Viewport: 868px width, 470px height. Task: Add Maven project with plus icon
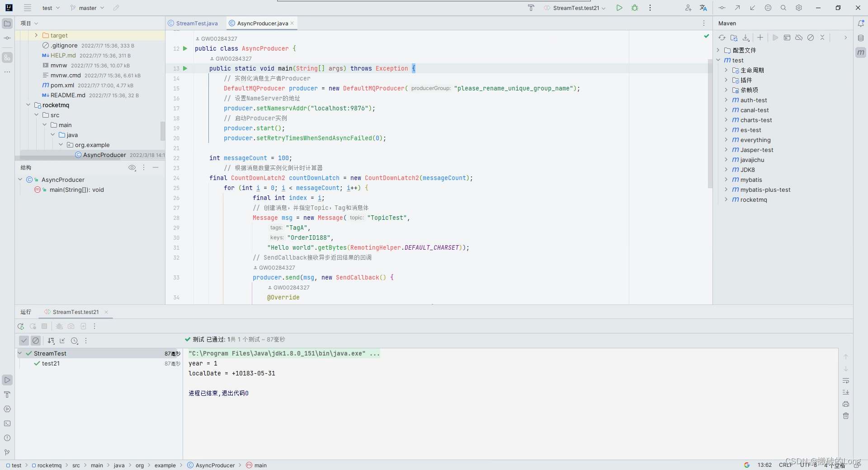[x=760, y=38]
